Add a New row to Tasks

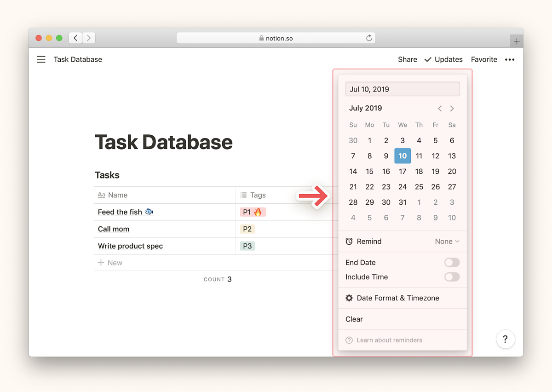pyautogui.click(x=110, y=263)
